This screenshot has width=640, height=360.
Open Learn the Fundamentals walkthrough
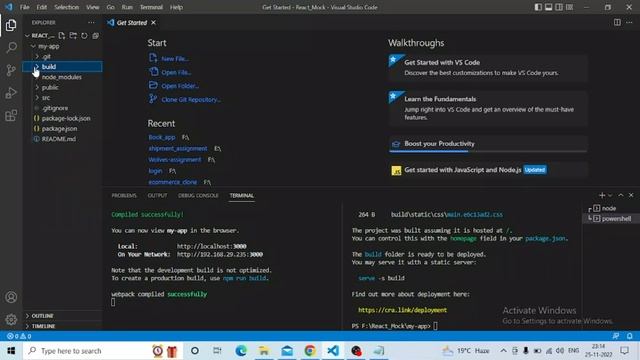coord(488,108)
